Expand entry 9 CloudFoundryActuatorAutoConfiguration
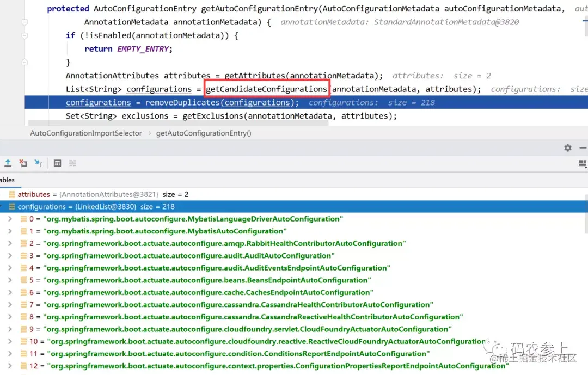This screenshot has height=375, width=588. click(10, 329)
